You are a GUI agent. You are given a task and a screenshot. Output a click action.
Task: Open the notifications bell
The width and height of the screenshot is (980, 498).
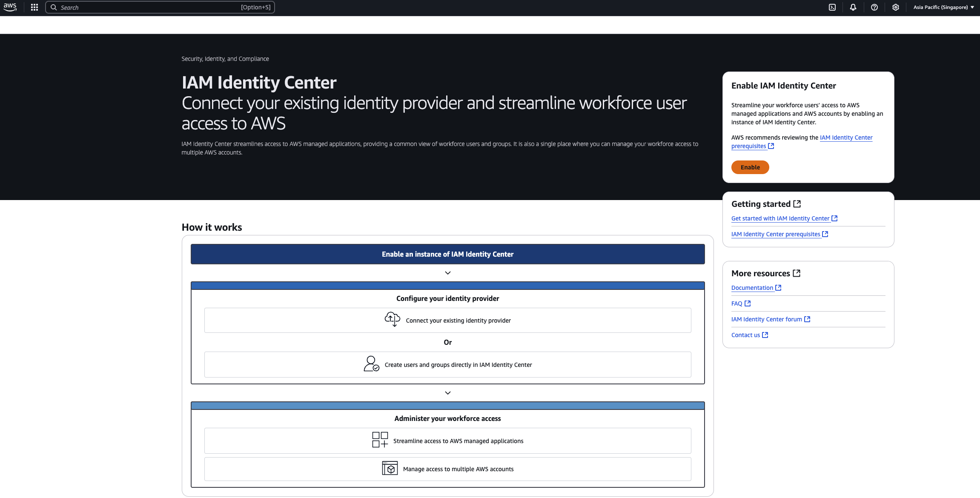853,7
